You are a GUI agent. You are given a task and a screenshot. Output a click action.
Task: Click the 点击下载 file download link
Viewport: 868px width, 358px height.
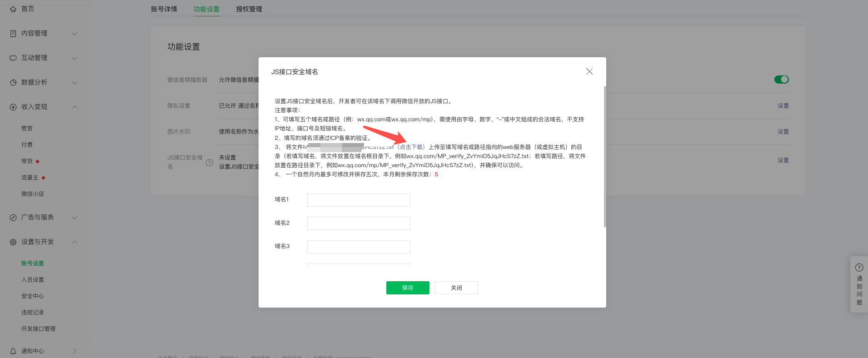click(412, 147)
